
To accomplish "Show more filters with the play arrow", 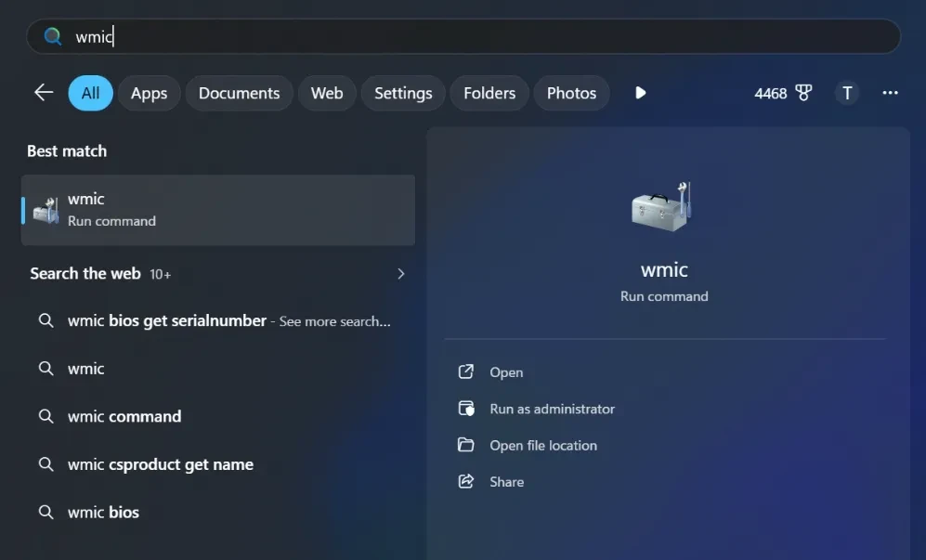I will click(x=640, y=93).
